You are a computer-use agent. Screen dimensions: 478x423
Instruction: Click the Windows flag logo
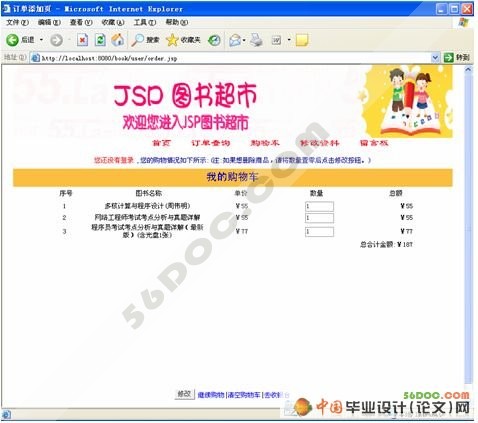463,23
